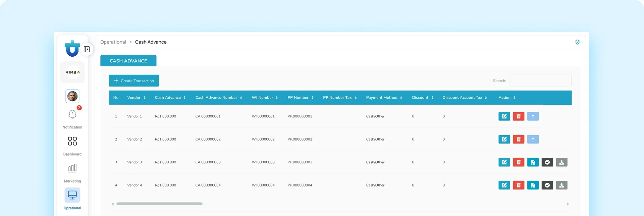644x216 pixels.
Task: Click the scroll left arrow
Action: click(x=113, y=204)
